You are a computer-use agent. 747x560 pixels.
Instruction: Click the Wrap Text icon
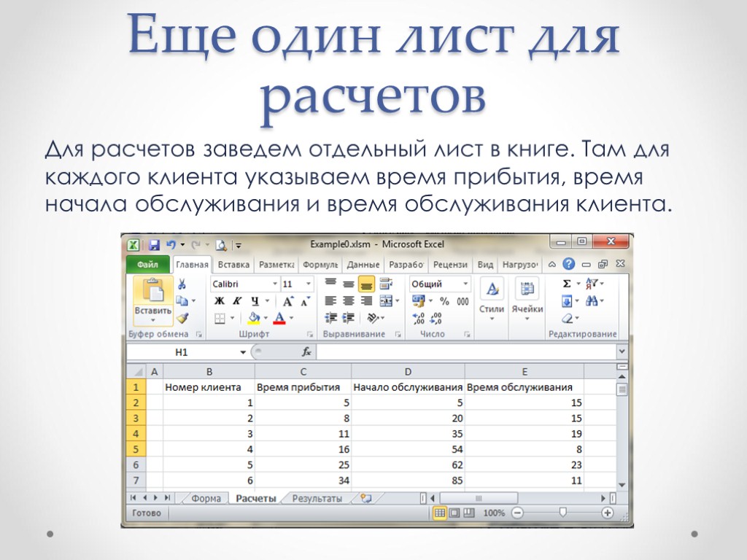[386, 284]
